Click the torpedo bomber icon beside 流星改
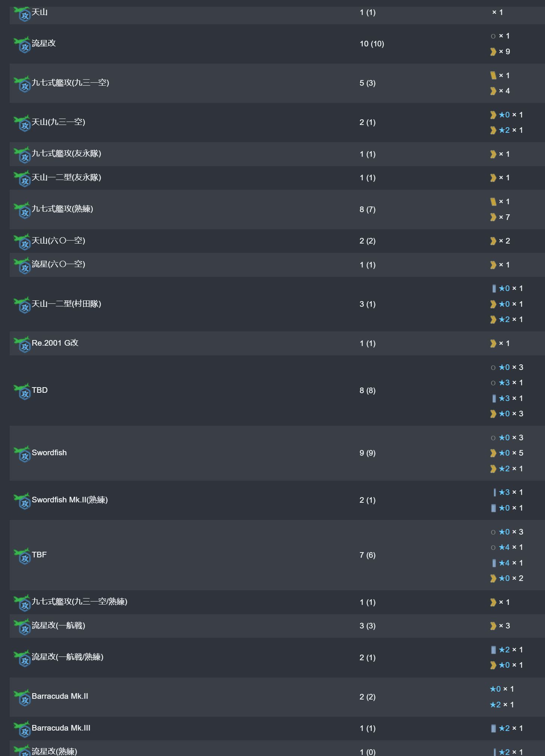Screen dimensions: 545x756 (22, 45)
